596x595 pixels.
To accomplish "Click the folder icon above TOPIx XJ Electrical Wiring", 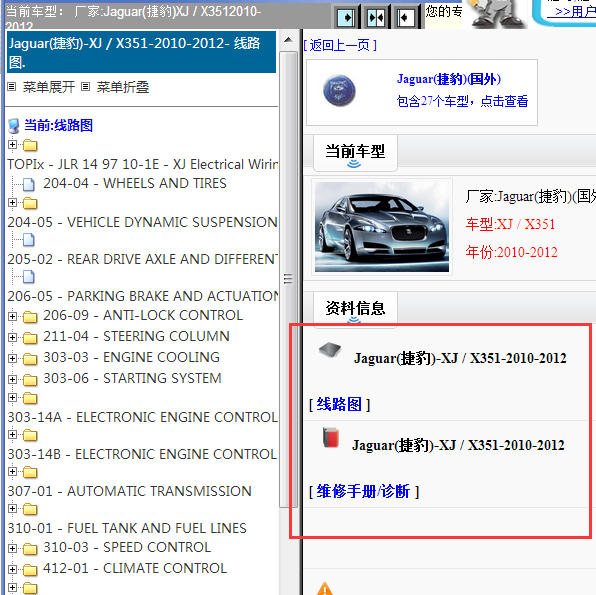I will 30,145.
